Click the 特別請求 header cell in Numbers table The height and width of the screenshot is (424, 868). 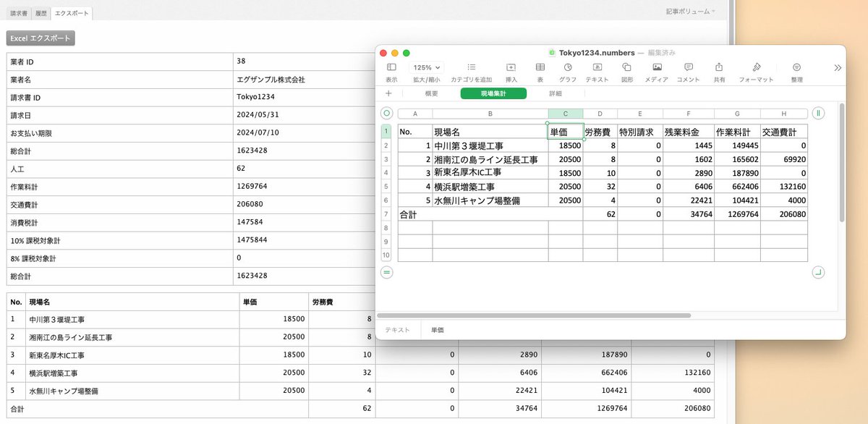pos(640,132)
